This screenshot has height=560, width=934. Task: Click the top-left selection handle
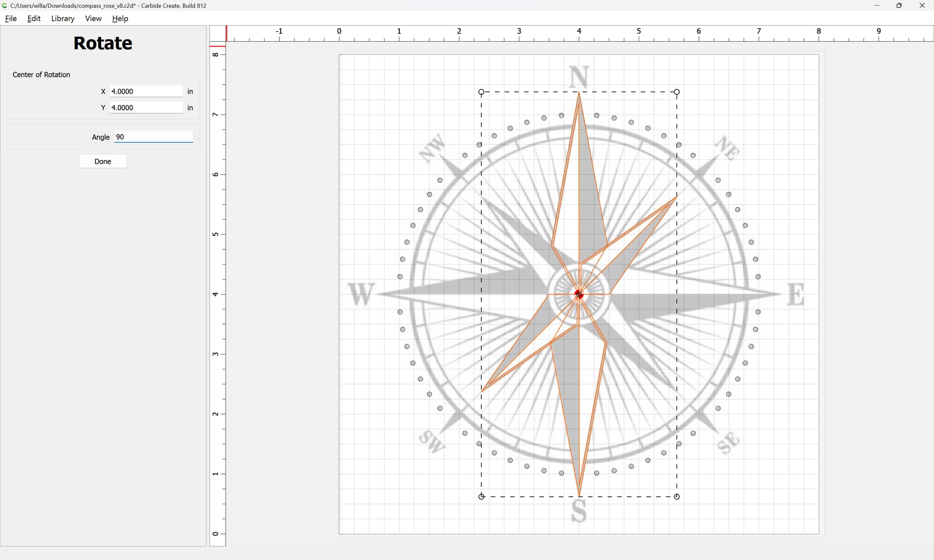coord(481,92)
